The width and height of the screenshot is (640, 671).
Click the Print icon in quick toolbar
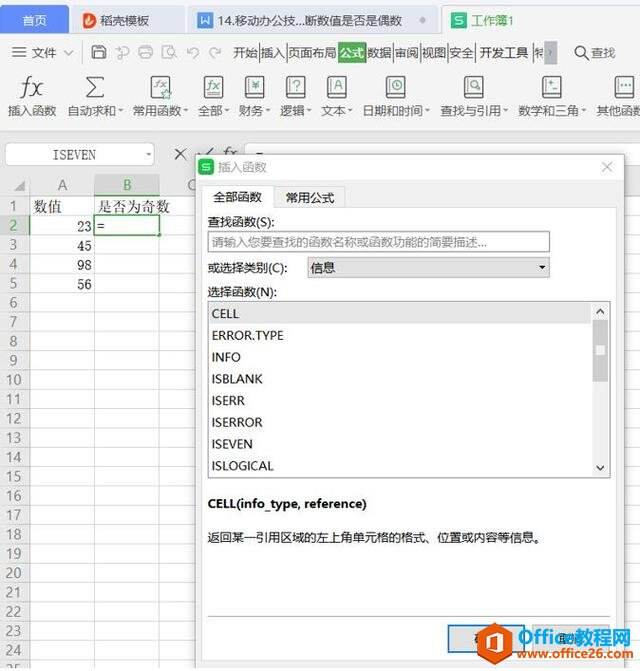click(145, 52)
